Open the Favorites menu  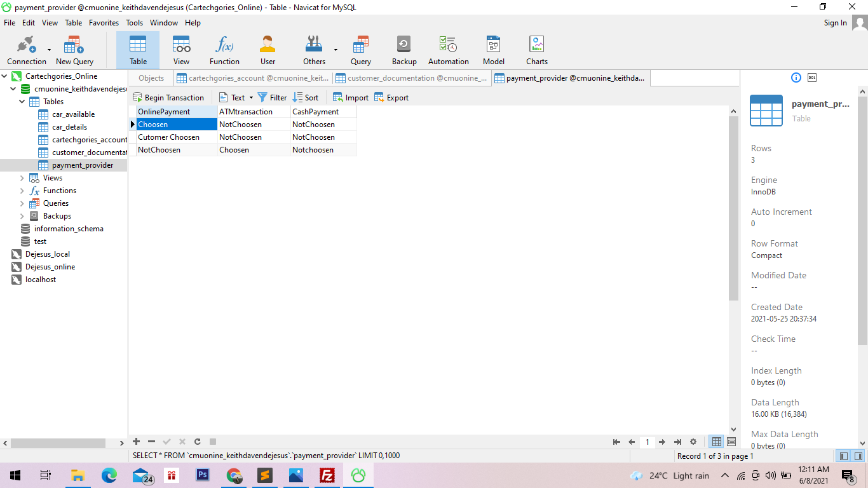tap(104, 23)
